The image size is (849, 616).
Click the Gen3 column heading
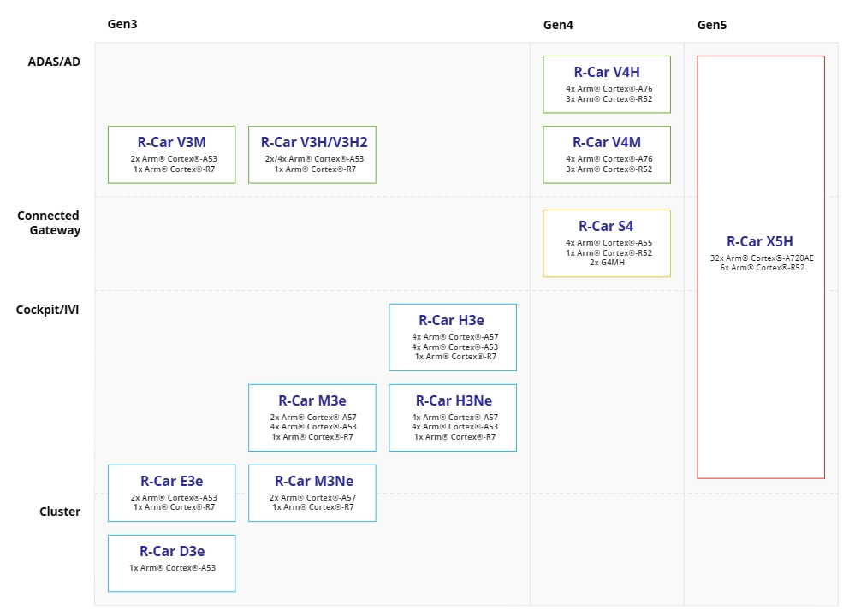(x=122, y=24)
